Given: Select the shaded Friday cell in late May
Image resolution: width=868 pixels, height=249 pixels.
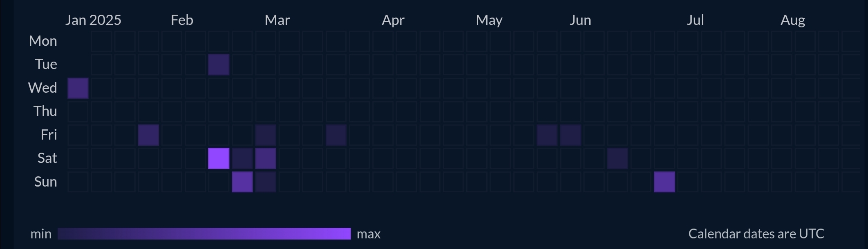Looking at the screenshot, I should coord(547,135).
